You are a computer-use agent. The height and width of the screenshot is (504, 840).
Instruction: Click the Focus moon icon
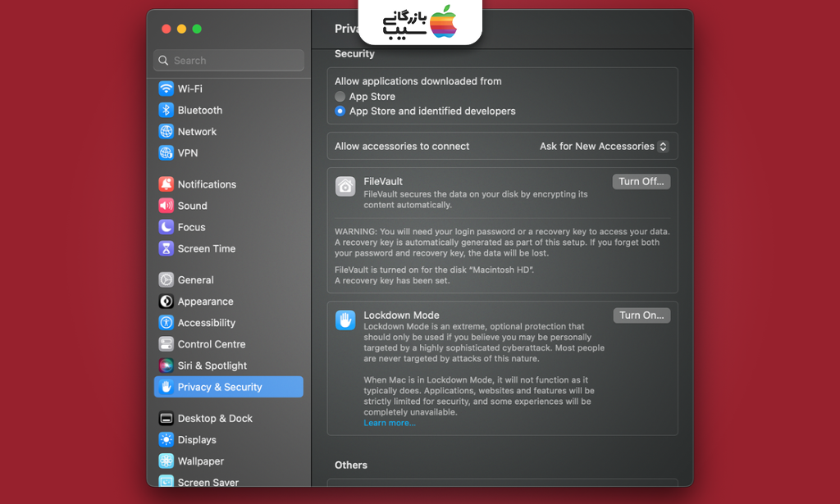[x=166, y=227]
